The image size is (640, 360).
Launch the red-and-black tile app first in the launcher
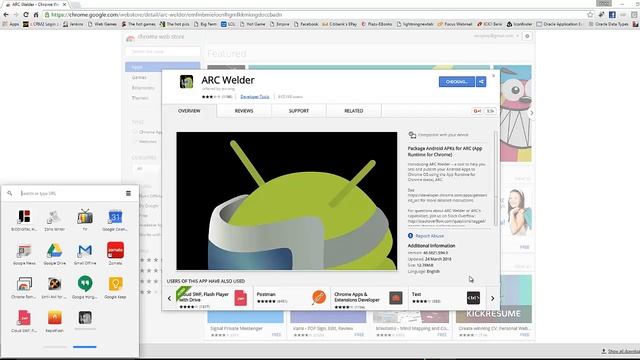24,220
